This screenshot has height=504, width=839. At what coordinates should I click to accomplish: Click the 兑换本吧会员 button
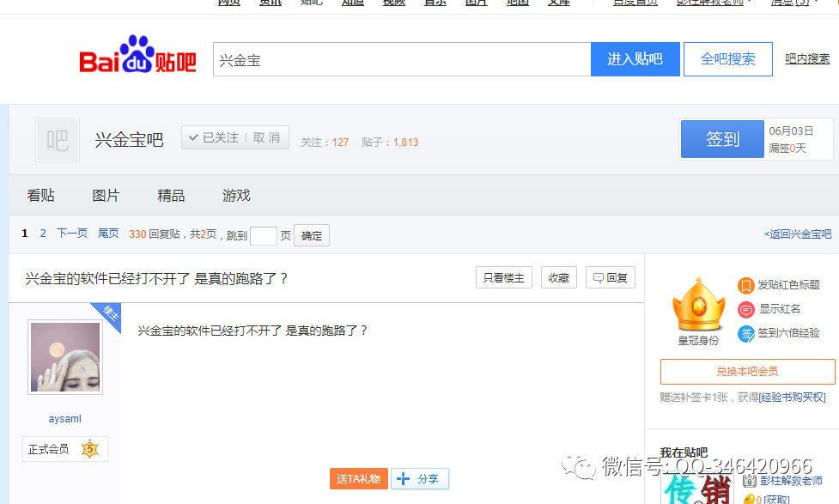click(x=747, y=372)
